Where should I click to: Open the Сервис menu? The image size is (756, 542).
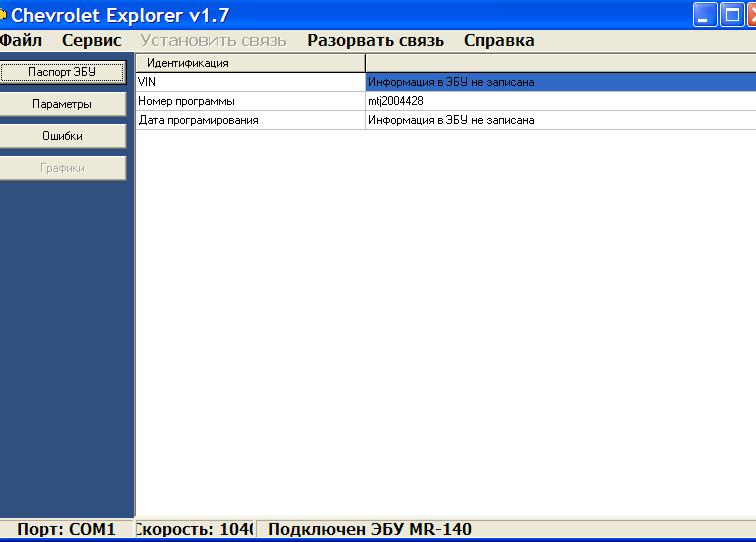pos(92,41)
